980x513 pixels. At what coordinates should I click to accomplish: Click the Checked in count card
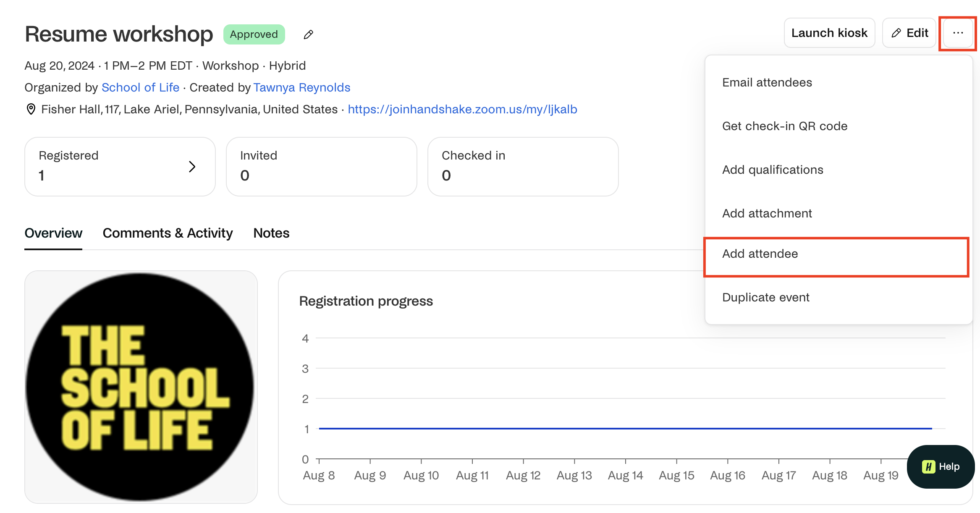(523, 167)
